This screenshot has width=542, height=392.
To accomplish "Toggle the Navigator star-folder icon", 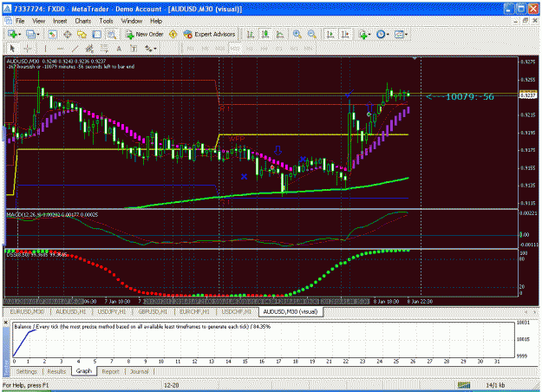I will click(x=82, y=34).
